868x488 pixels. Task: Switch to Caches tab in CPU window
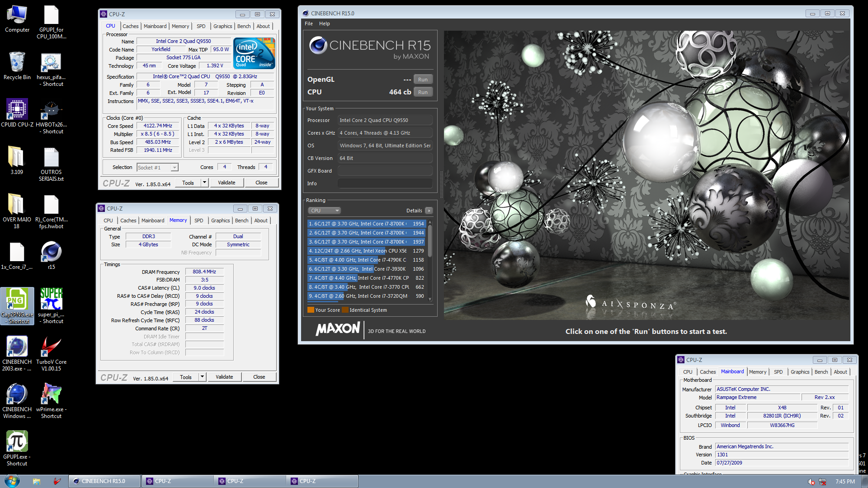131,26
